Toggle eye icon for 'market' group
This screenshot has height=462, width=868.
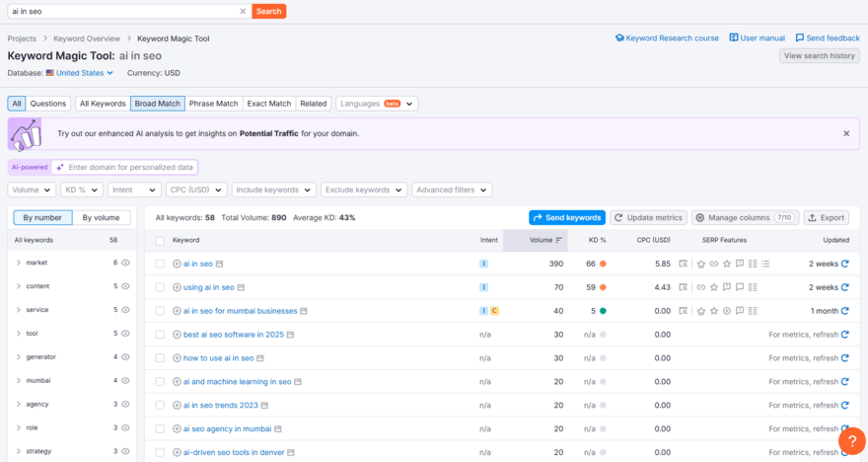click(125, 263)
